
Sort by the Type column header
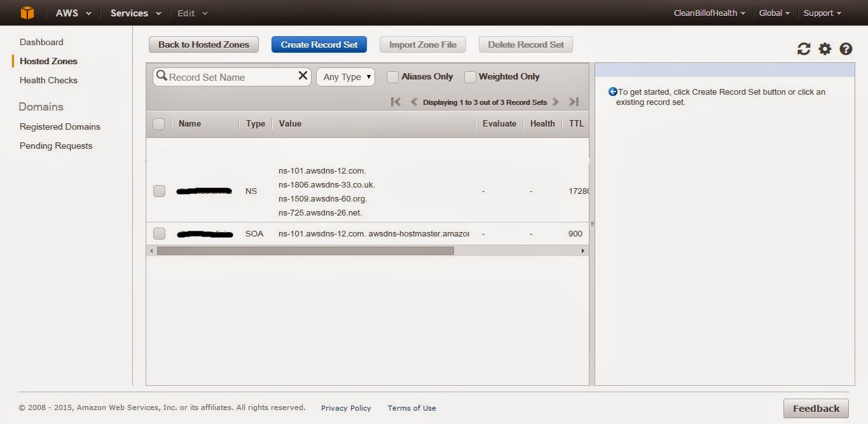[256, 124]
